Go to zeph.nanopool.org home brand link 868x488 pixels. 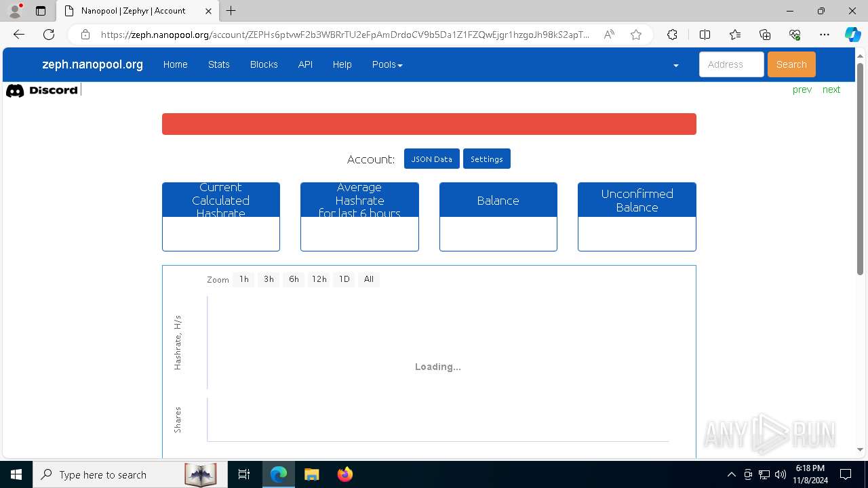click(92, 64)
